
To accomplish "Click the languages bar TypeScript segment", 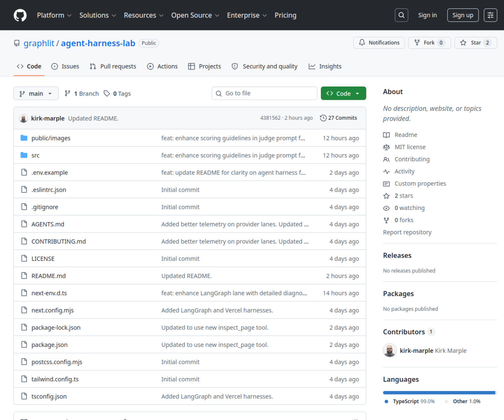I will pos(439,393).
